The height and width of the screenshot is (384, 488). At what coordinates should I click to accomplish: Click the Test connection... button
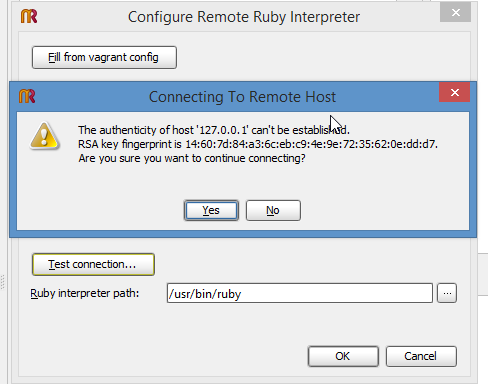point(93,264)
